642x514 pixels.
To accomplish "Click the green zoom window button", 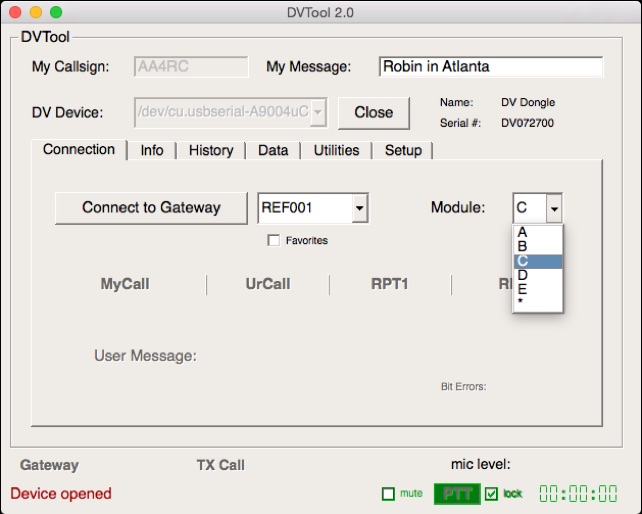I will pos(56,13).
